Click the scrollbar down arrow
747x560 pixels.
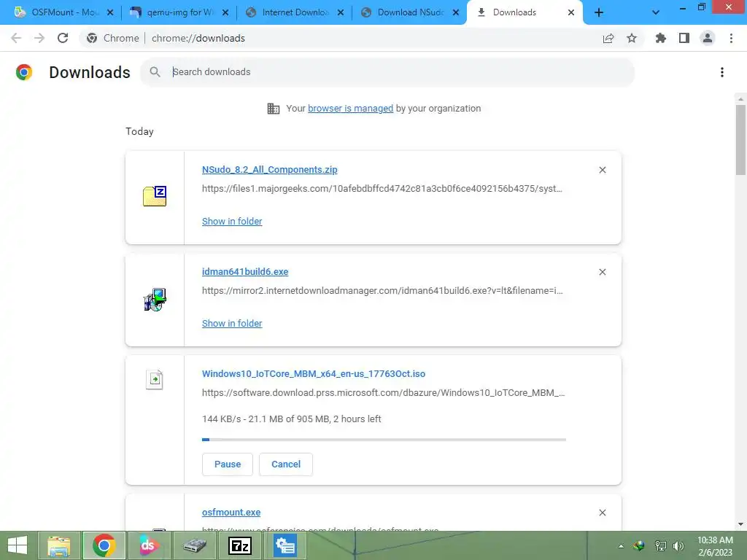[x=740, y=524]
